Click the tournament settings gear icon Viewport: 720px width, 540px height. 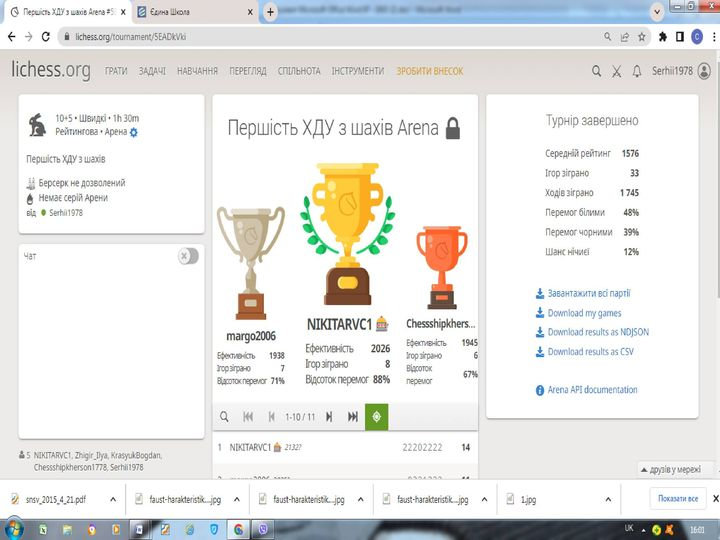(134, 132)
